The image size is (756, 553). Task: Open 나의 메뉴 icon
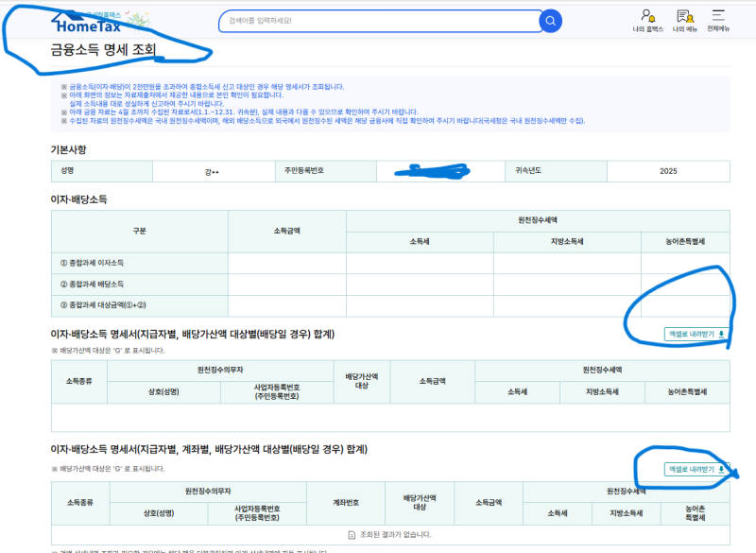point(685,21)
